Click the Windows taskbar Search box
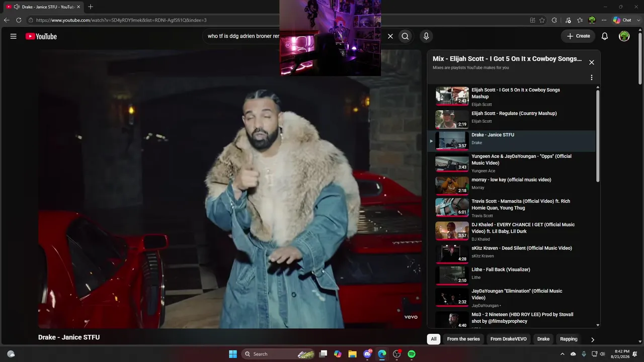The width and height of the screenshot is (644, 362). 278,354
